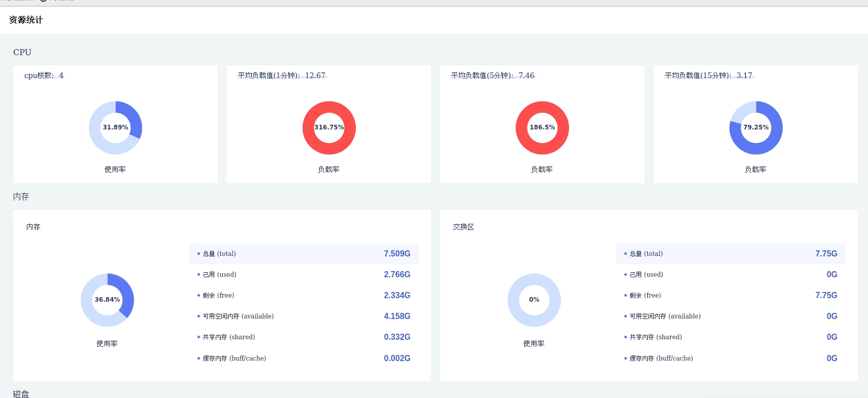Viewport: 868px width, 398px height.
Task: Click swap total value 7.75G
Action: click(x=826, y=254)
